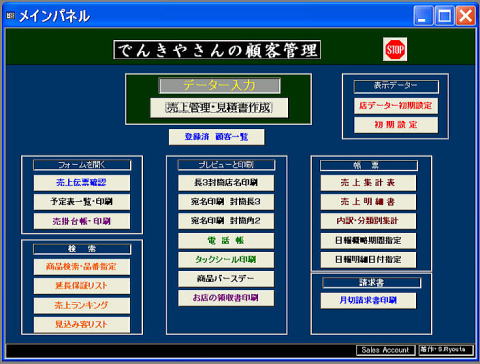The image size is (480, 364).
Task: Open 見込み客リスト
Action: pos(82,324)
